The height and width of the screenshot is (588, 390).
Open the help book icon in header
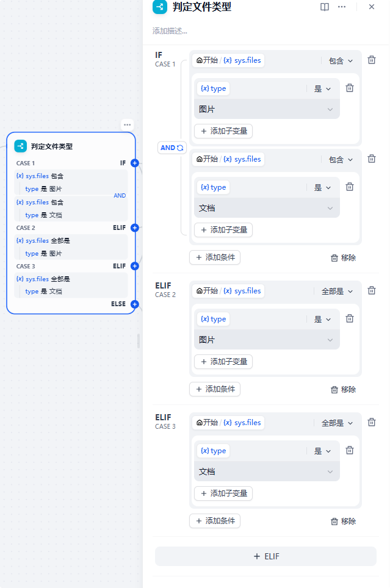(x=325, y=7)
